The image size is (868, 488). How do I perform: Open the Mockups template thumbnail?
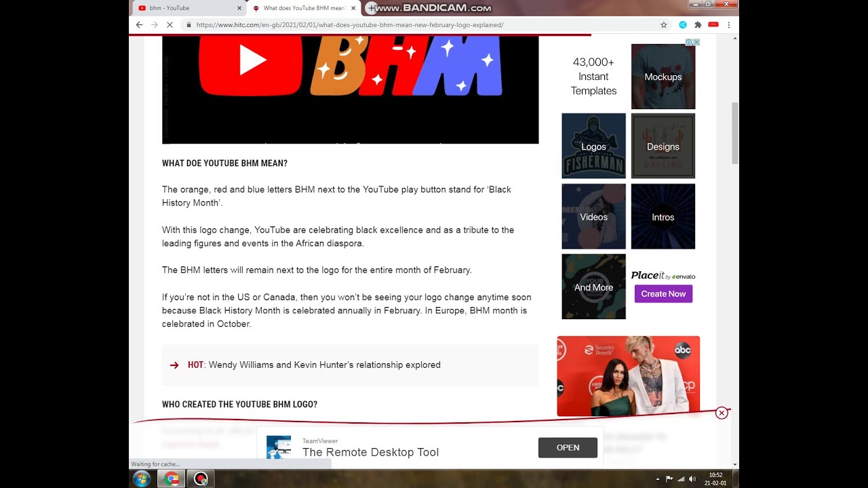click(663, 77)
